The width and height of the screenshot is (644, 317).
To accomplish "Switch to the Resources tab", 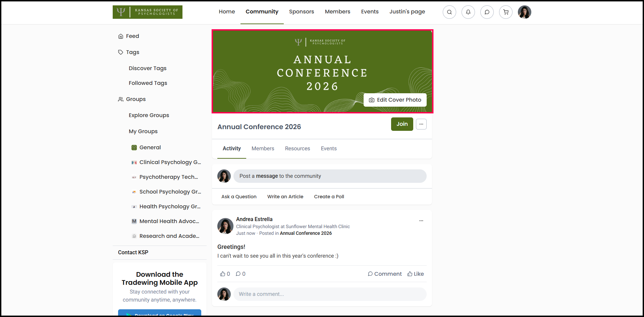I will [297, 149].
